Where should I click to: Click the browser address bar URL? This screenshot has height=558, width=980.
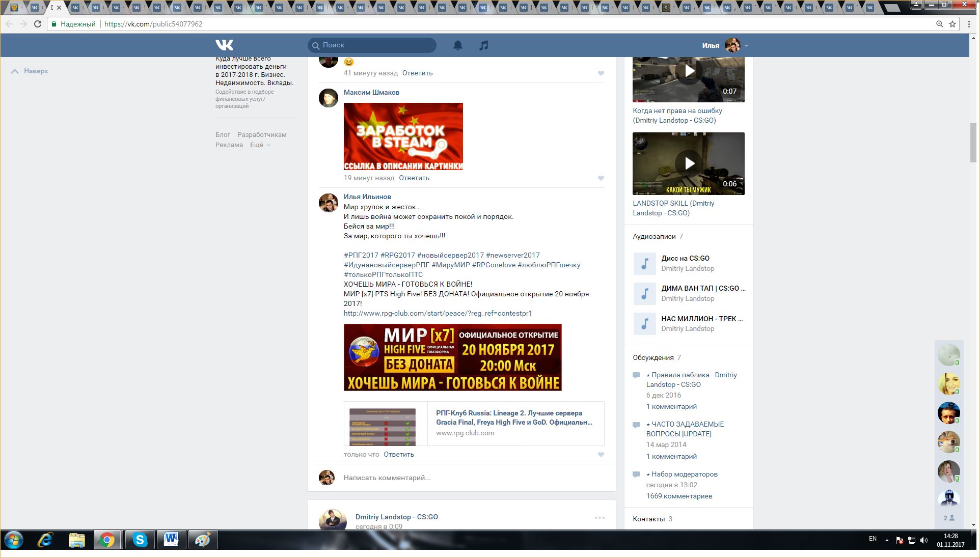[x=153, y=24]
